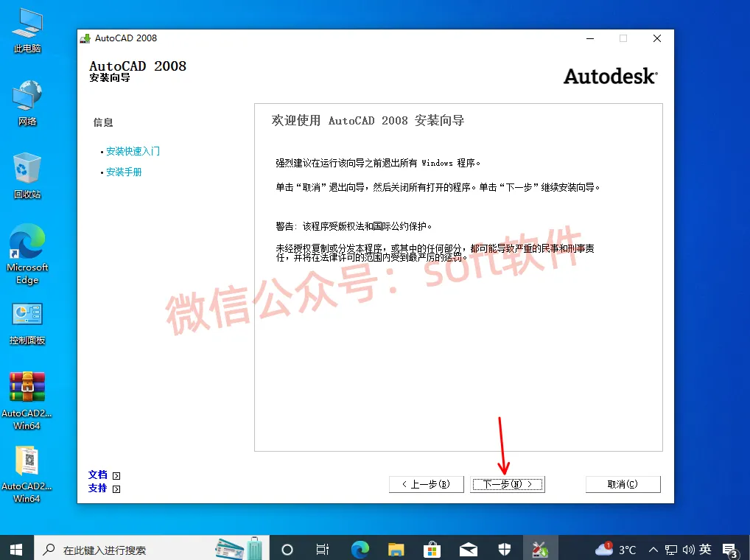
Task: Open Task View on taskbar
Action: (x=323, y=550)
